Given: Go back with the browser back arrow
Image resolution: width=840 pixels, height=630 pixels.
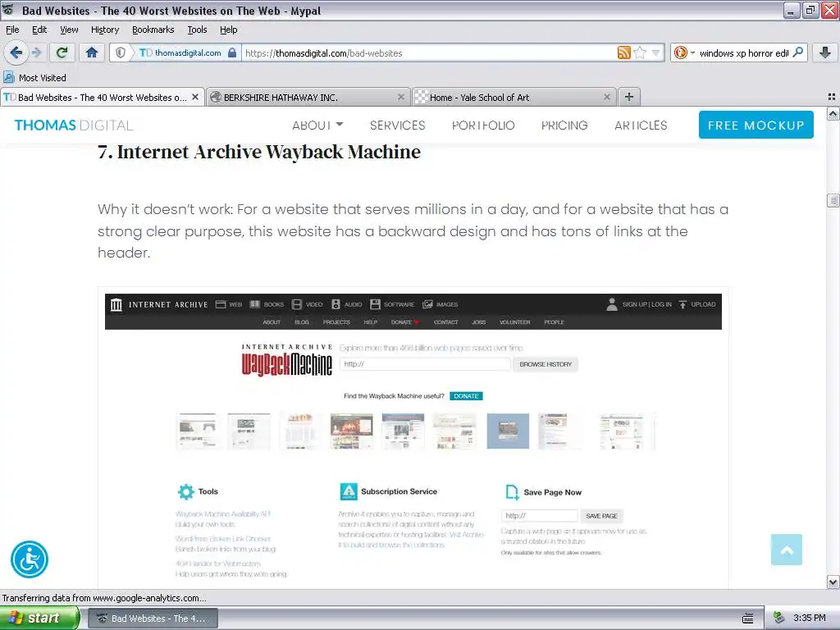Looking at the screenshot, I should coord(16,52).
